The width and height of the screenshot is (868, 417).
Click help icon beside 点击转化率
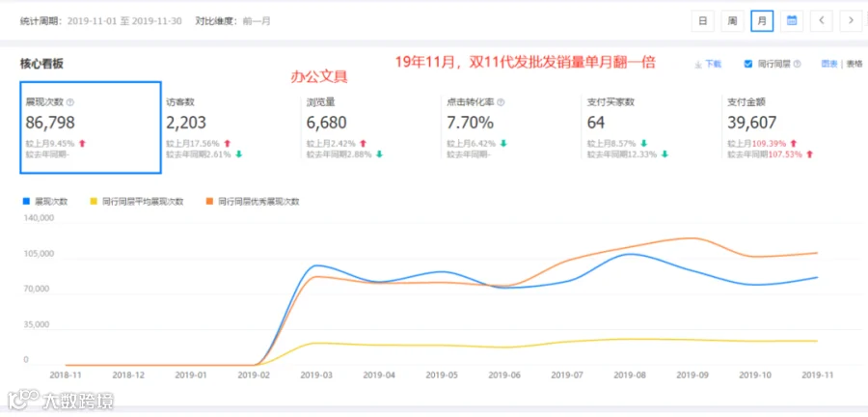click(x=501, y=102)
